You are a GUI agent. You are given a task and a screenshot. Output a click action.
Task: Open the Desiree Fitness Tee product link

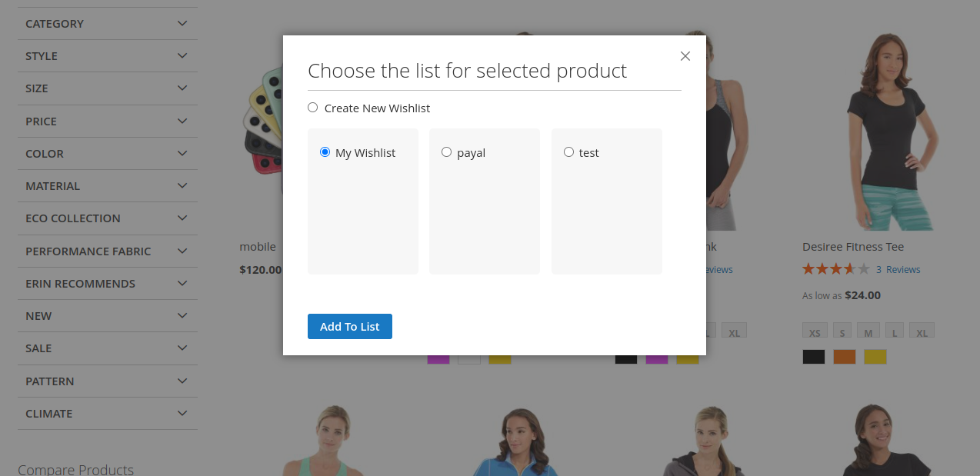[x=853, y=247]
